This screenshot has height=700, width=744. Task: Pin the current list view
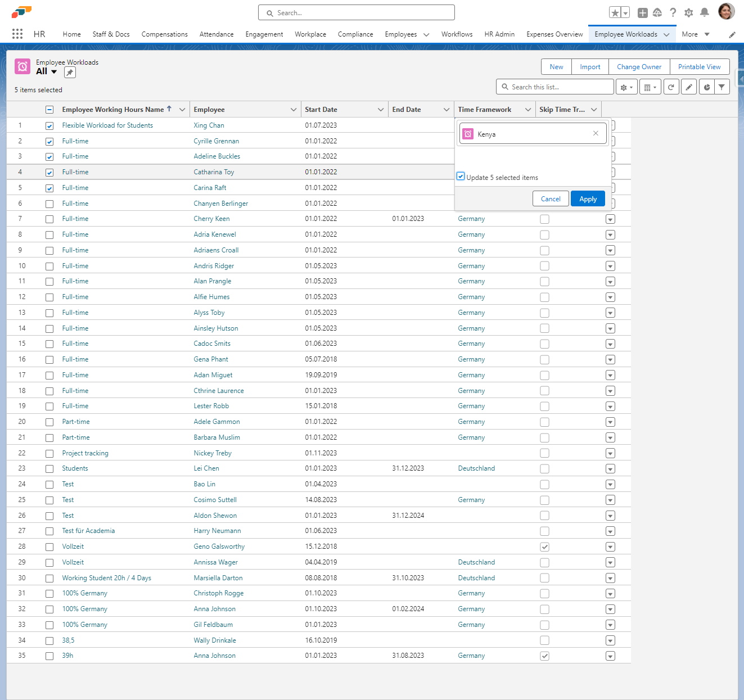(70, 73)
